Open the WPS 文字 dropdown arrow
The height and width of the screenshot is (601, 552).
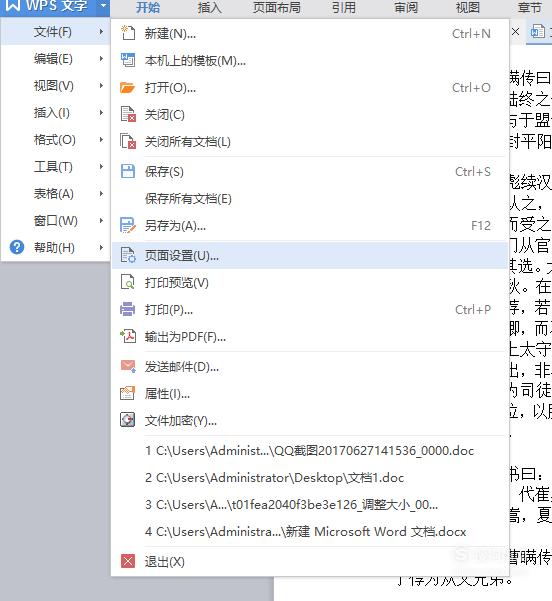103,6
